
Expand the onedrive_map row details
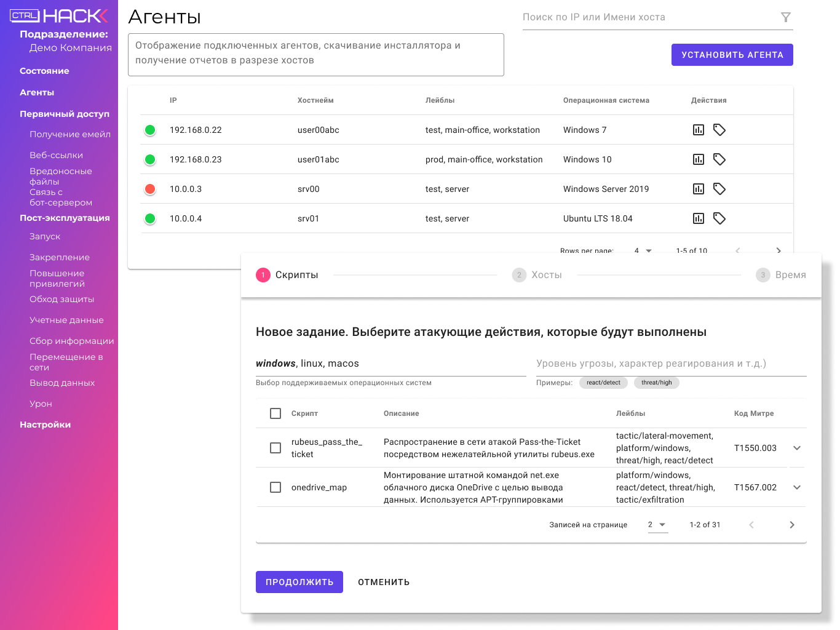(x=797, y=487)
